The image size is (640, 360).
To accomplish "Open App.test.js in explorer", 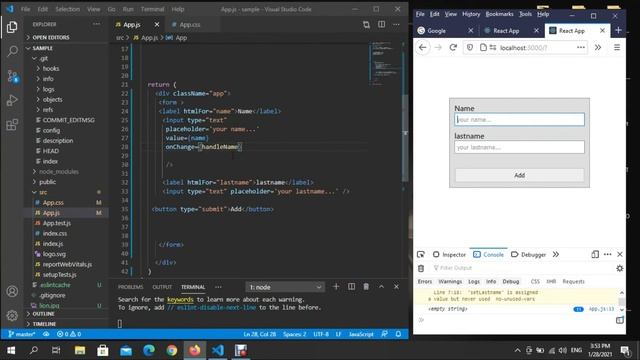I will coord(56,223).
